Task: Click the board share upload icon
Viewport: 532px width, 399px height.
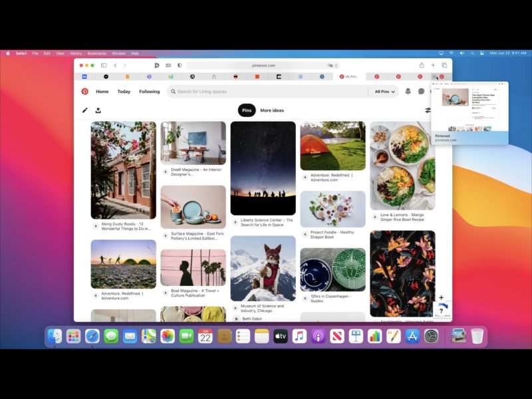Action: (x=98, y=110)
